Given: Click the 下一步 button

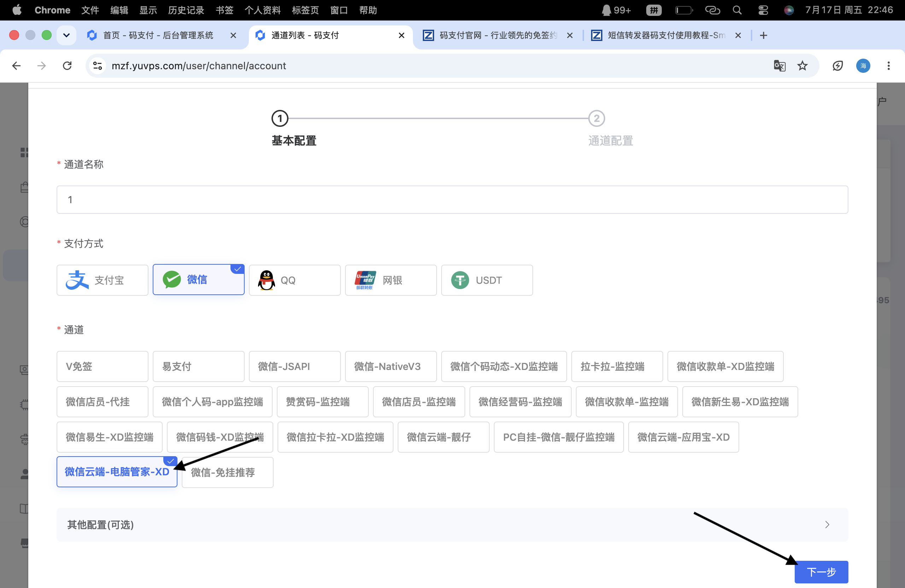Looking at the screenshot, I should pos(821,572).
